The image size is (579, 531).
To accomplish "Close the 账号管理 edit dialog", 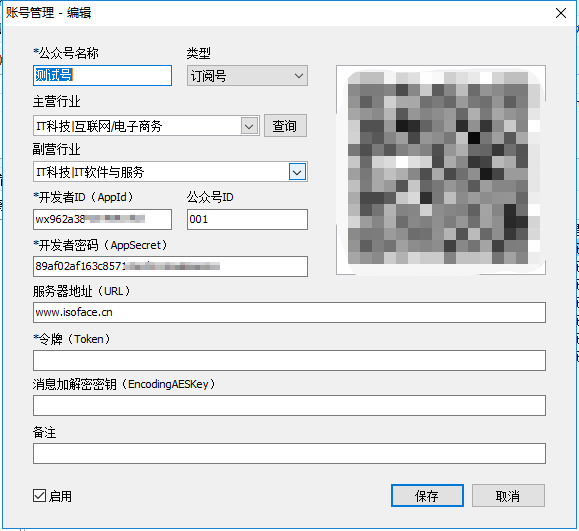I will 561,13.
